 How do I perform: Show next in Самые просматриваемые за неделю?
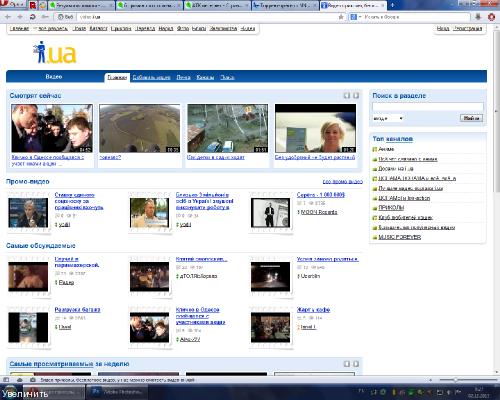click(356, 364)
